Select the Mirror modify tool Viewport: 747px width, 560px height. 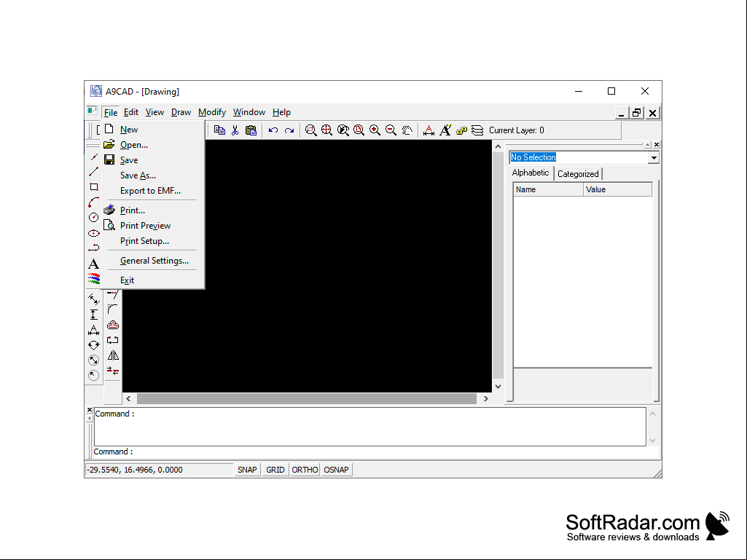[x=113, y=355]
